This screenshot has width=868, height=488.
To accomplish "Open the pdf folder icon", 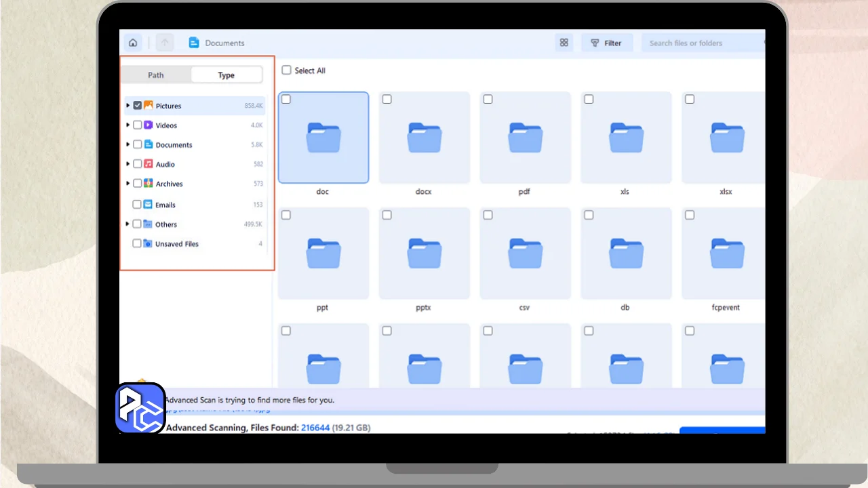I will point(524,138).
